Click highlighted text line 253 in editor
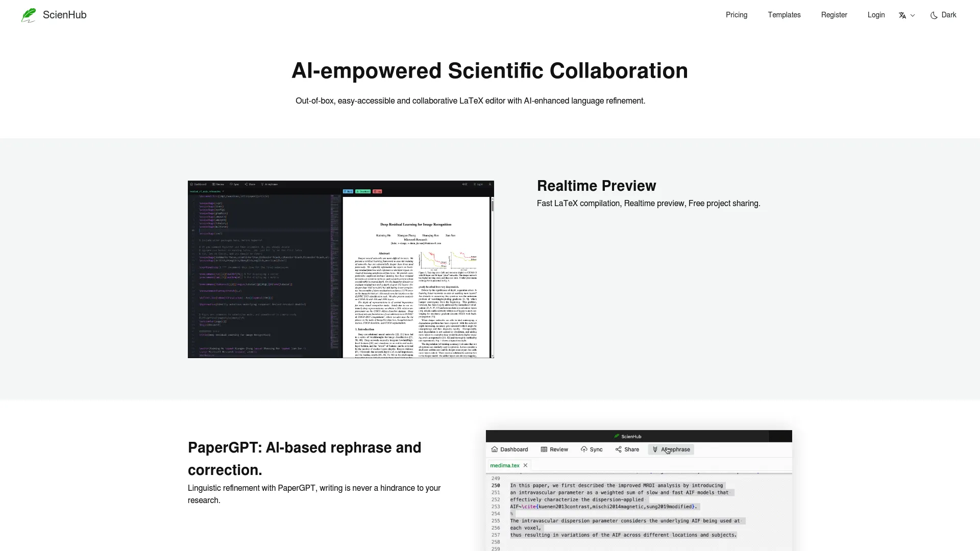The width and height of the screenshot is (980, 551). (602, 507)
